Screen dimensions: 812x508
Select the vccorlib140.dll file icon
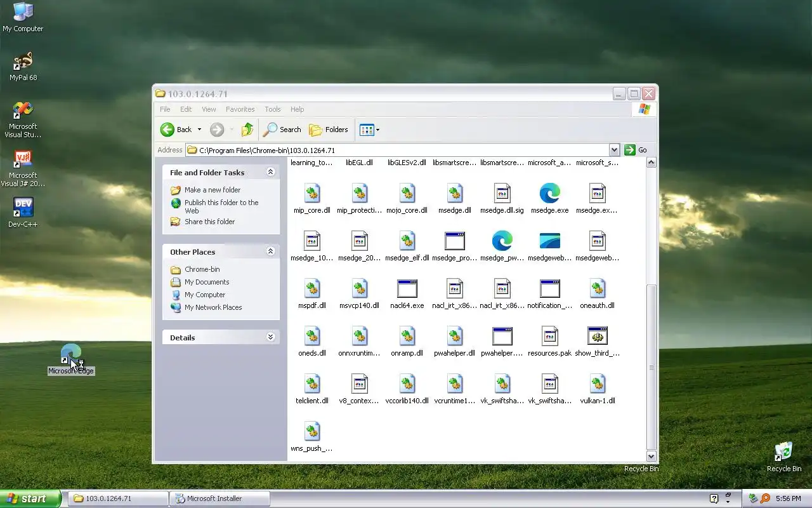pos(407,384)
